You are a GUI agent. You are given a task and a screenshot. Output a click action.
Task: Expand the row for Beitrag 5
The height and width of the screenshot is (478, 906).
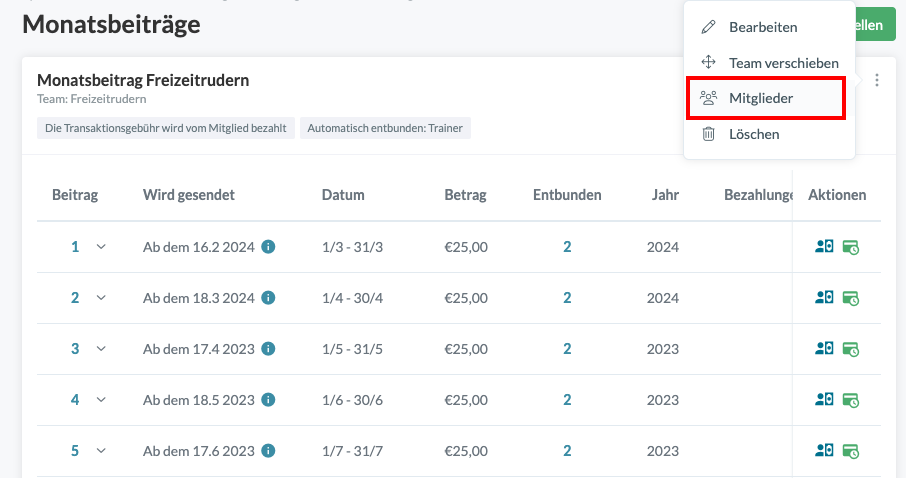tap(100, 451)
